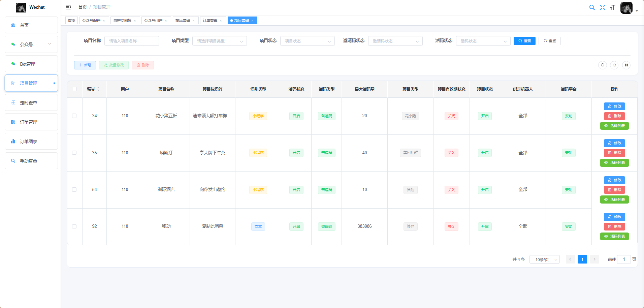
Task: Collapse the sidebar with the hamburger icon
Action: (68, 7)
